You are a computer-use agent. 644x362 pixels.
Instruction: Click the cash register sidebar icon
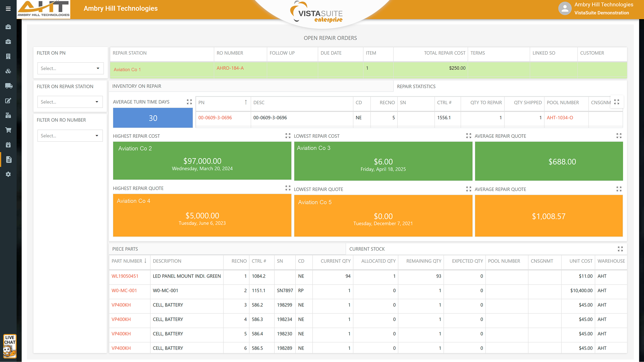pyautogui.click(x=8, y=115)
